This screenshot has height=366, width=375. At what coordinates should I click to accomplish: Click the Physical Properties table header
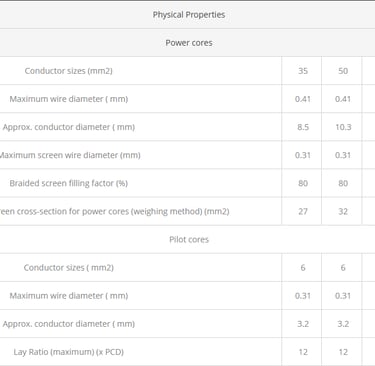(x=189, y=15)
